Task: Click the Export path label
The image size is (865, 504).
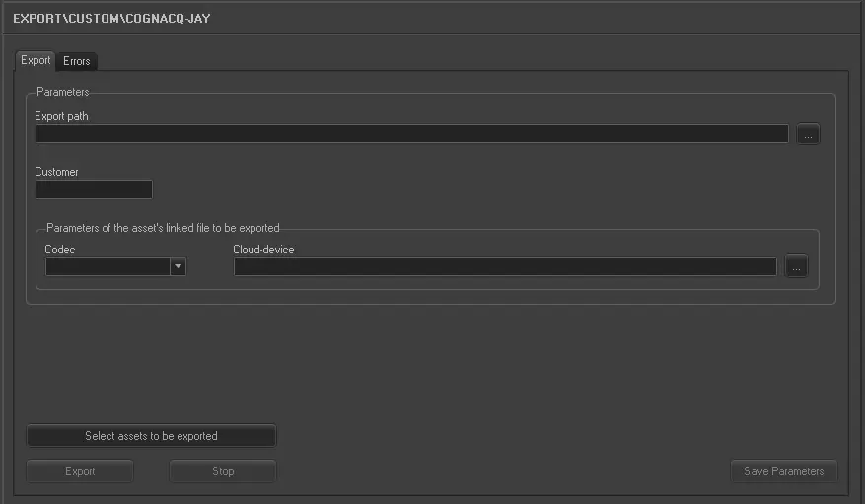Action: coord(62,116)
